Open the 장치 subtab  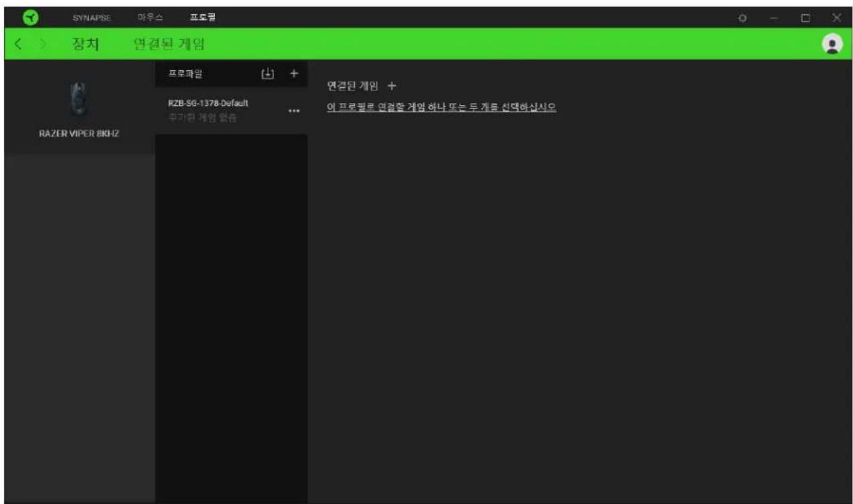pyautogui.click(x=86, y=46)
